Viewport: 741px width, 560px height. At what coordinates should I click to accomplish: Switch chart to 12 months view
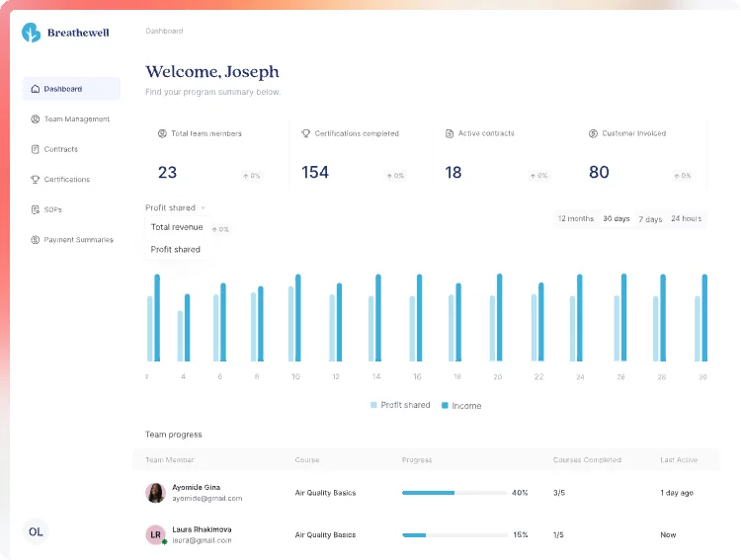pyautogui.click(x=576, y=218)
